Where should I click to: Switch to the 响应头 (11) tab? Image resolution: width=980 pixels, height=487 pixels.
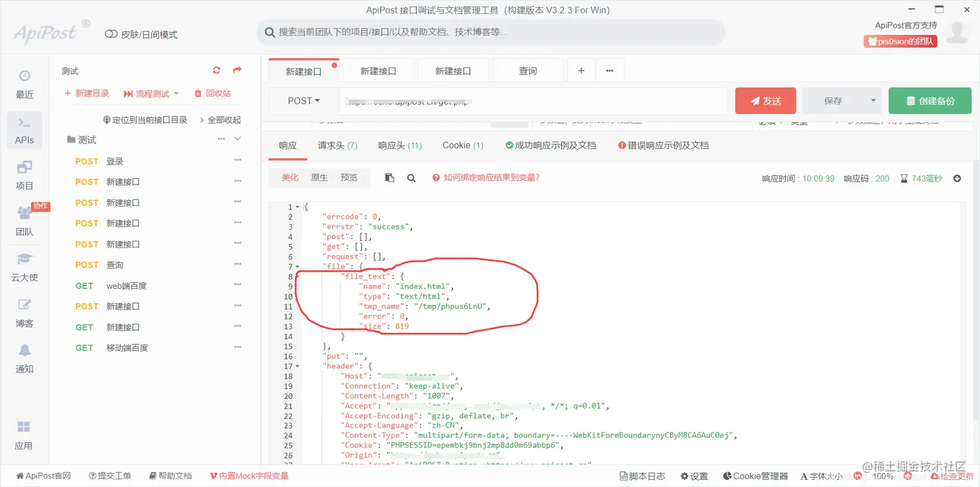(x=400, y=146)
